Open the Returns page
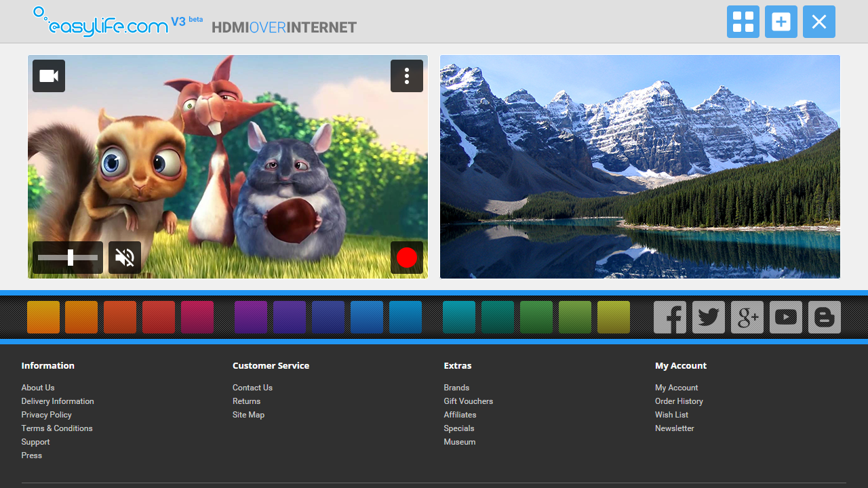The height and width of the screenshot is (488, 868). (247, 401)
